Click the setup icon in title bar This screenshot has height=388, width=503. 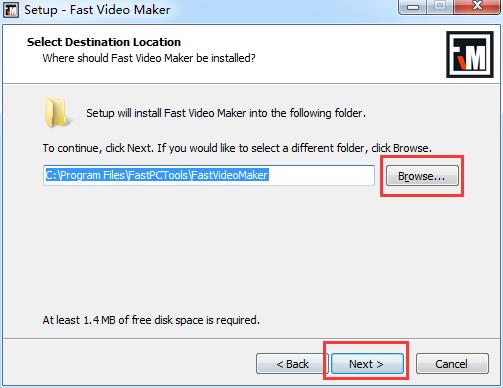11,10
